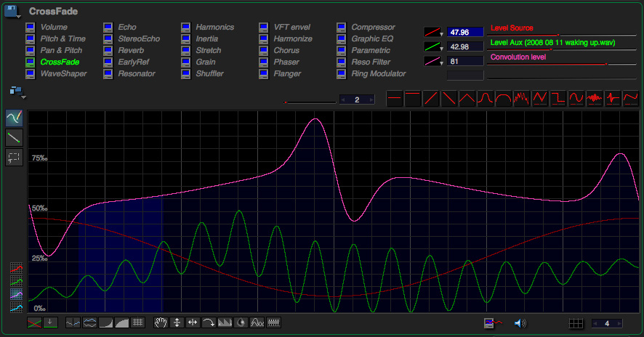Click the hand grab tool icon
Viewport: 644px width, 337px height.
click(161, 322)
